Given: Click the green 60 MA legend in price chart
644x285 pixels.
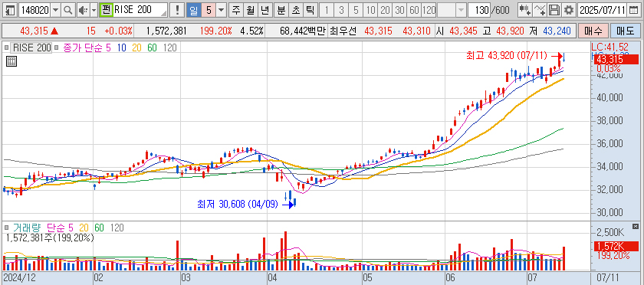Looking at the screenshot, I should point(152,47).
